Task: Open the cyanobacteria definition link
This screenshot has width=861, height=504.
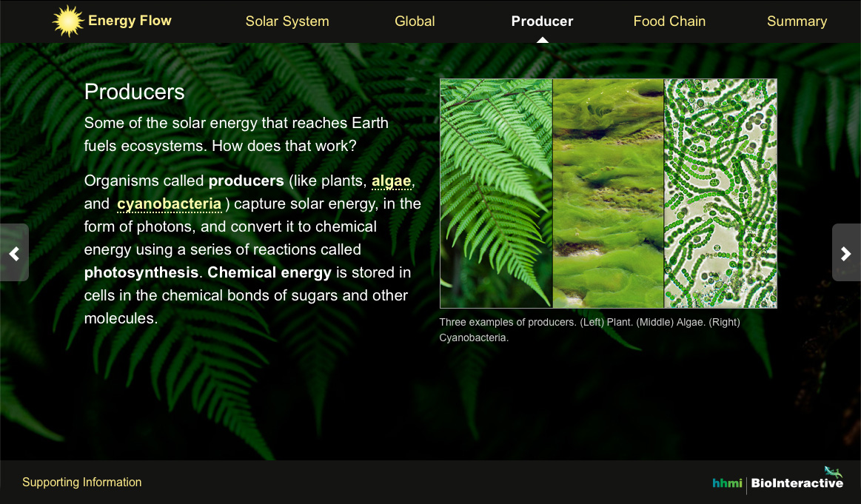Action: click(169, 204)
